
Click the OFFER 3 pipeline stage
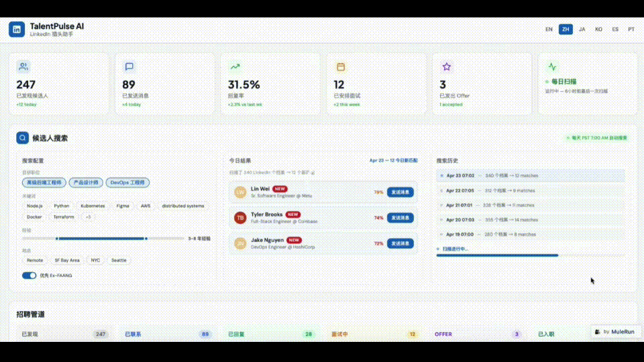(x=477, y=334)
